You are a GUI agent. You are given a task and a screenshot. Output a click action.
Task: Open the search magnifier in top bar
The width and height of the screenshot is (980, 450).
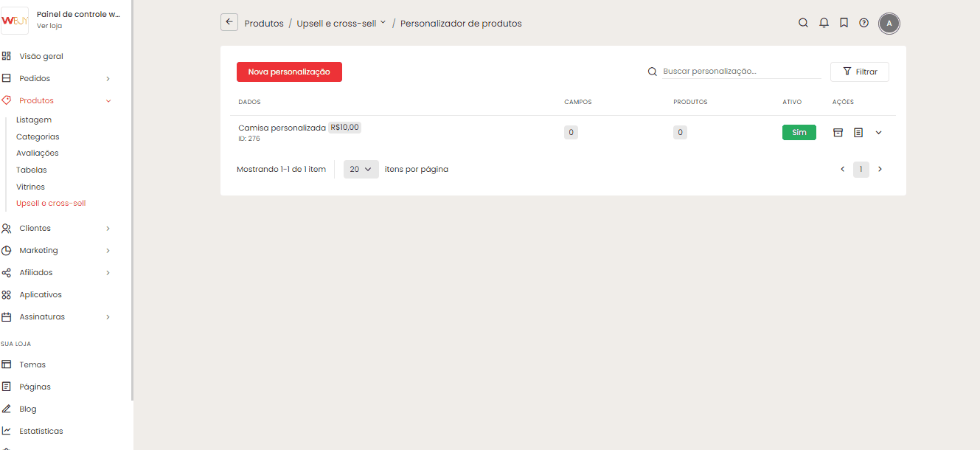[x=803, y=23]
